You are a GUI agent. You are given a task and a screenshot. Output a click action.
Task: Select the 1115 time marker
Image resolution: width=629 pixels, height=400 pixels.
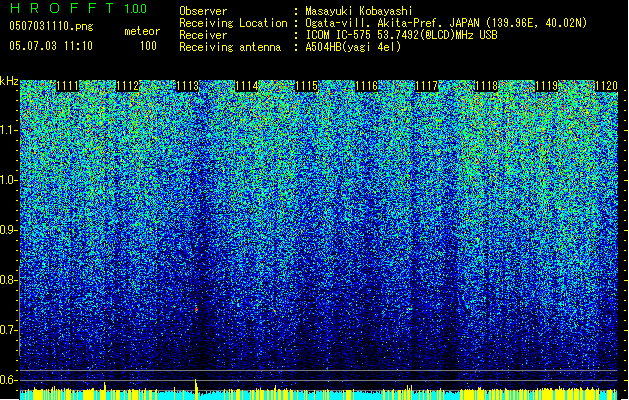tap(306, 86)
